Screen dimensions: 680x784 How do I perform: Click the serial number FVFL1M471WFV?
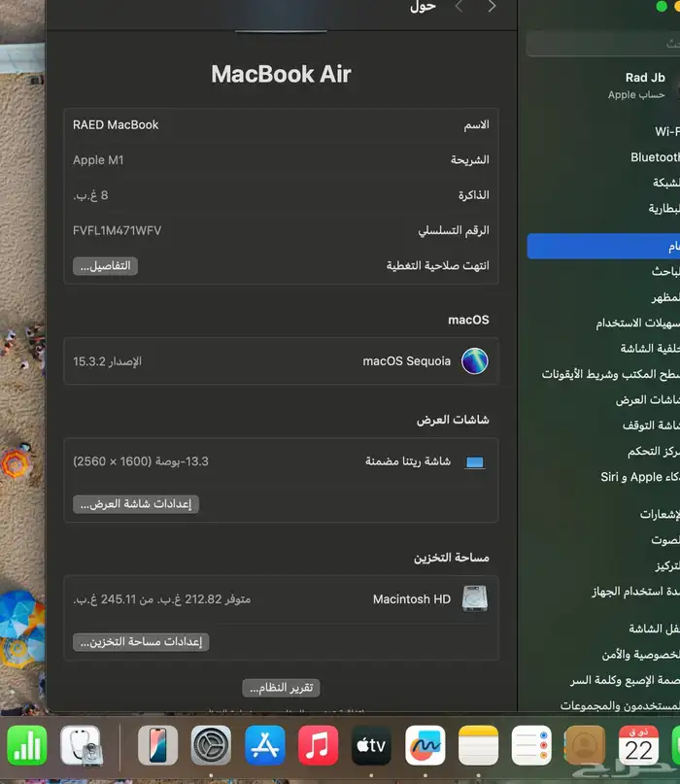click(x=117, y=230)
